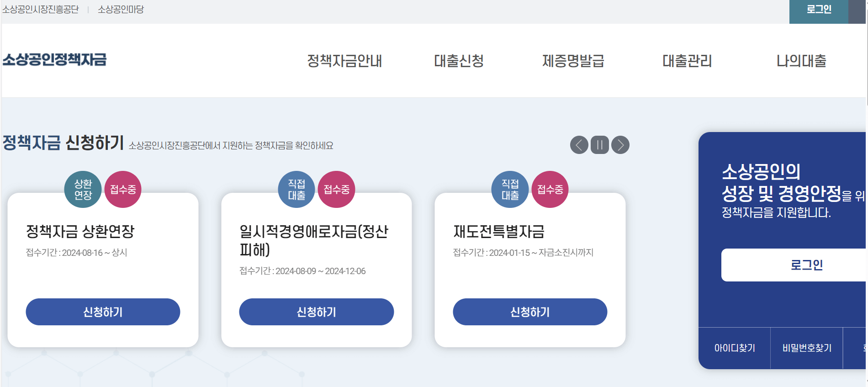Click the 상환연장 badge on the first card
This screenshot has width=868, height=387.
click(x=83, y=189)
